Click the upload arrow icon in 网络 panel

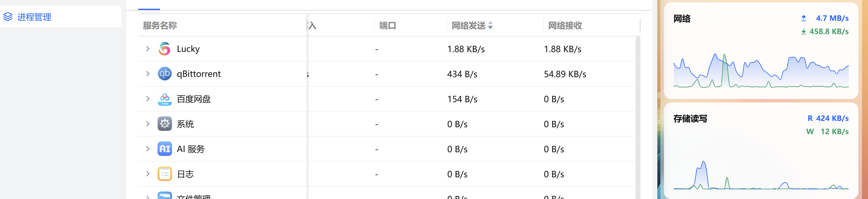tap(804, 18)
